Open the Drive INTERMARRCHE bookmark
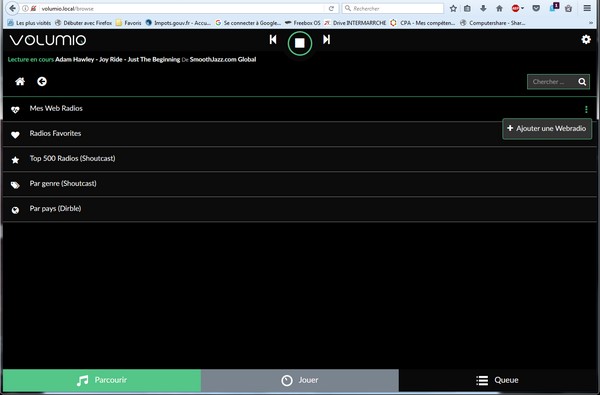Screen dimensions: 600x395 click(x=355, y=23)
